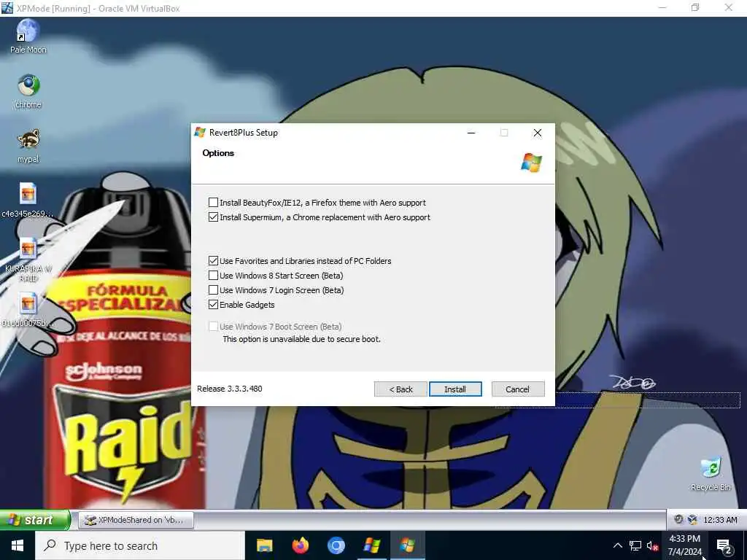
Task: Close the Revert8Plus Setup dialog
Action: point(538,133)
